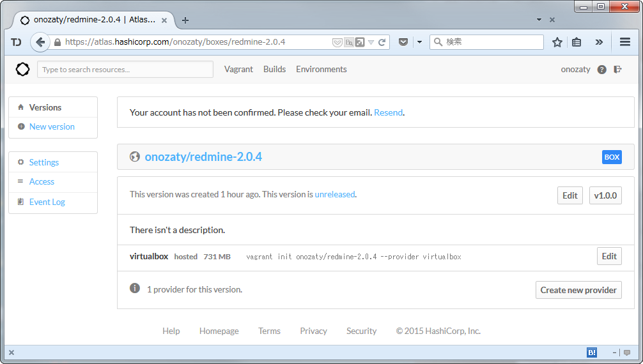Click the blue BOX badge
This screenshot has height=364, width=643.
[x=612, y=157]
